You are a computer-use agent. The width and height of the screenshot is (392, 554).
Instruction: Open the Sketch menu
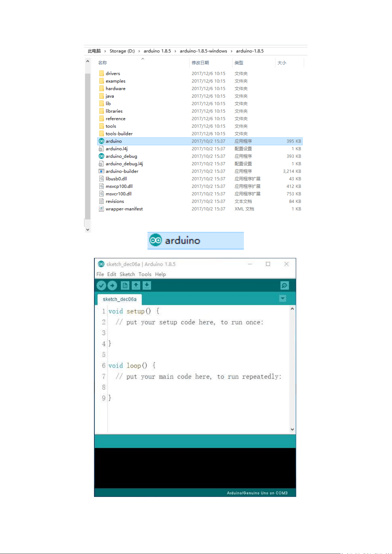click(127, 274)
